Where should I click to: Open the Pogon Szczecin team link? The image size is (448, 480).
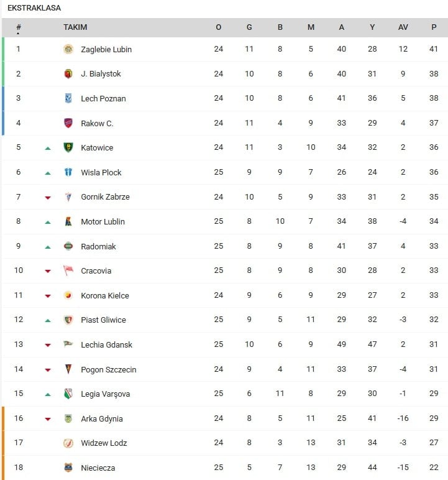coord(108,369)
